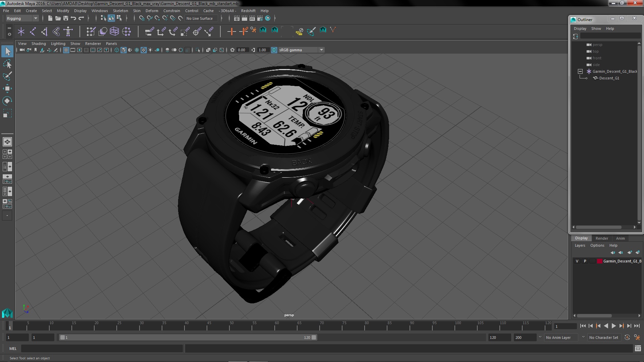Open the No Anim Layer dropdown
Screen dimensions: 644x362
[x=562, y=338]
